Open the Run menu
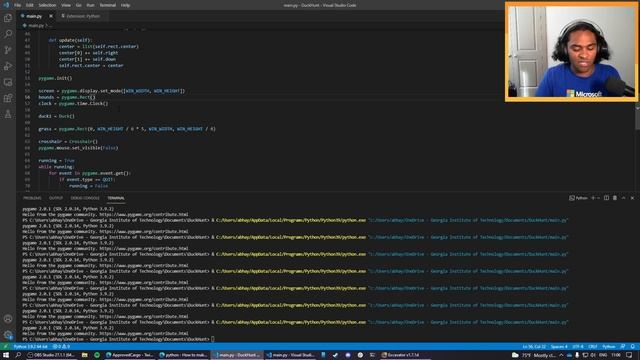The width and height of the screenshot is (640, 360). pyautogui.click(x=90, y=5)
